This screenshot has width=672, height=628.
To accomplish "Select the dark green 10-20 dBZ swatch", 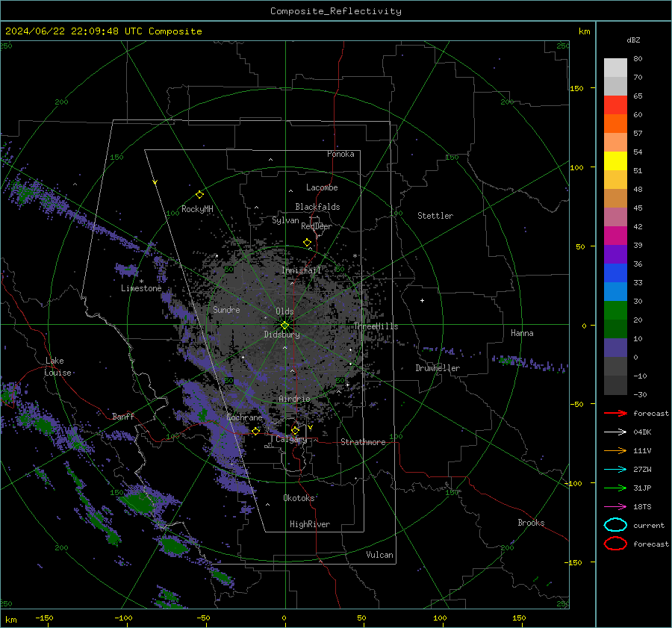I will [x=615, y=329].
